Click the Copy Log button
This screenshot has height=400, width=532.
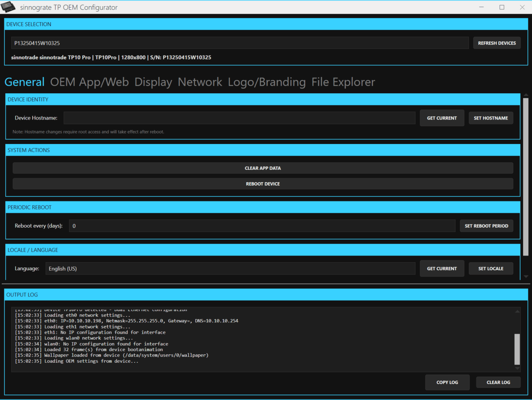coord(447,382)
